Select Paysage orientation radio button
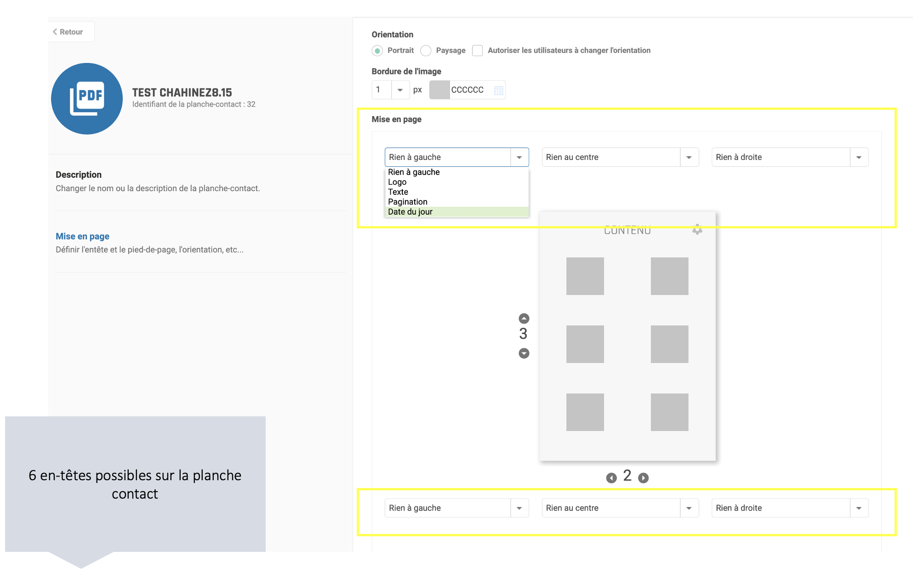Screen dimensions: 924x579 [x=426, y=51]
